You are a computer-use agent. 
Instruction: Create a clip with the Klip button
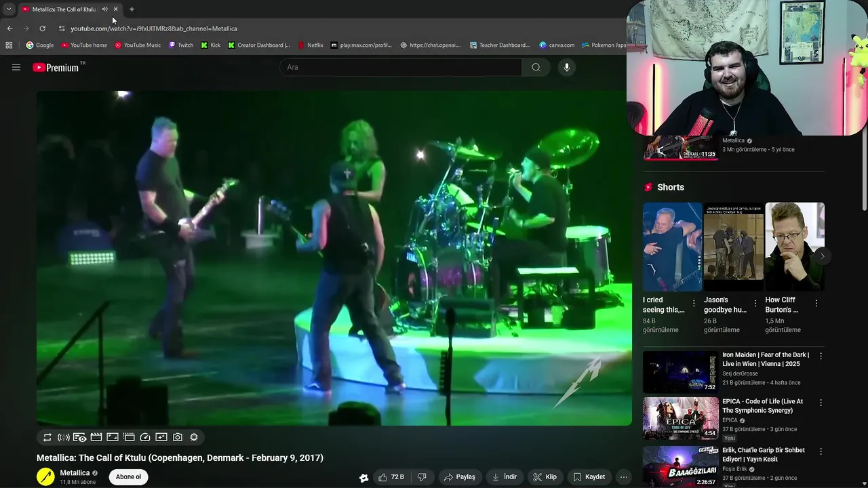(x=545, y=477)
